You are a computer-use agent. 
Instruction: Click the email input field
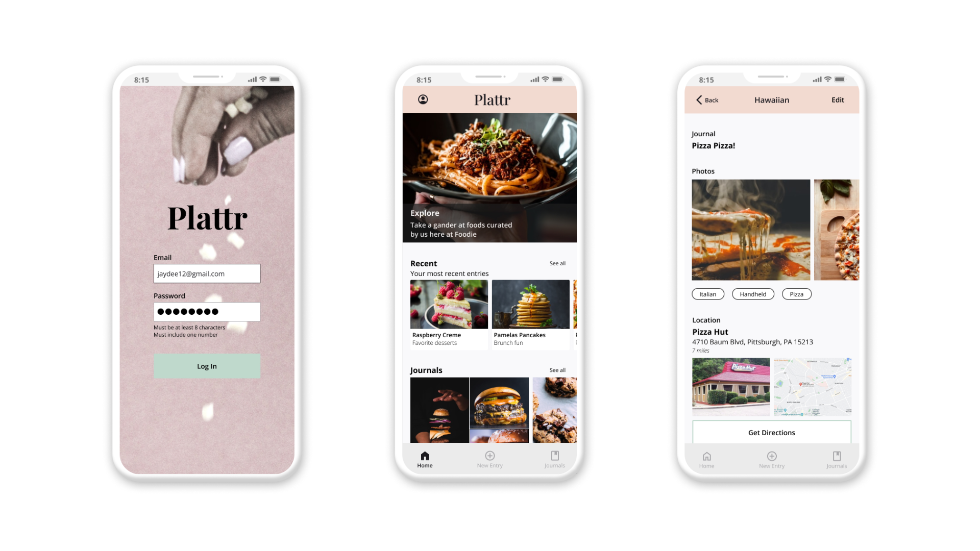click(x=207, y=273)
